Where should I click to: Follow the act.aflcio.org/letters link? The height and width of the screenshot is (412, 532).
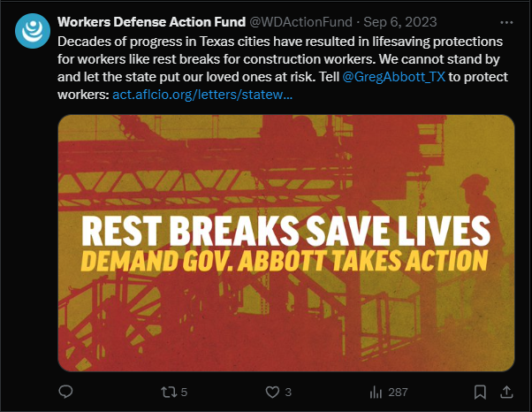202,95
